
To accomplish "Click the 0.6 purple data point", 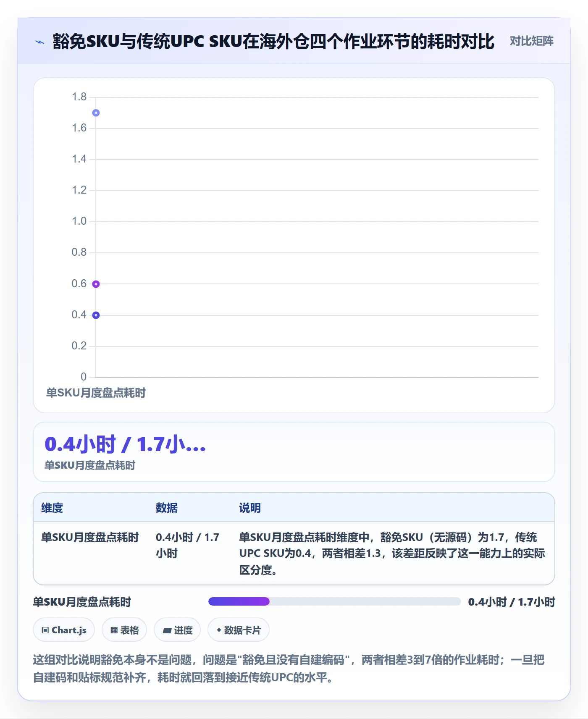I will [x=96, y=284].
